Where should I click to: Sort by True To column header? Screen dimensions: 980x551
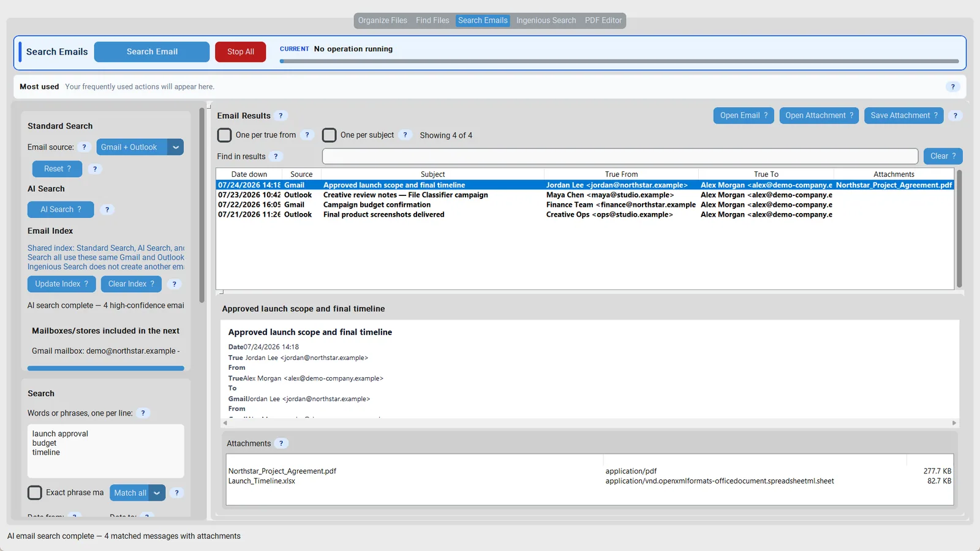click(766, 174)
